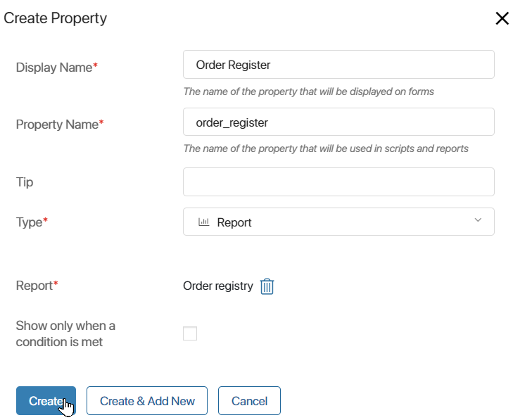
Task: Click the Display Name label
Action: (57, 68)
